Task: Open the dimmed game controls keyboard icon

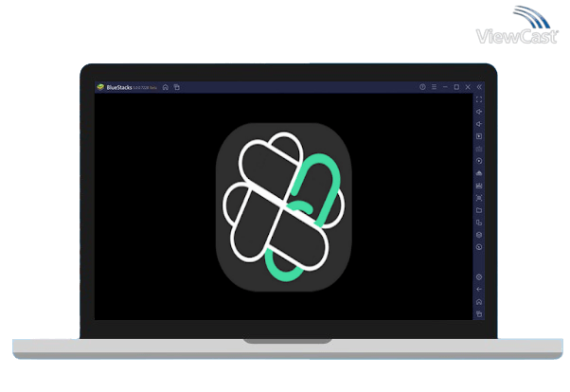Action: pos(479,149)
